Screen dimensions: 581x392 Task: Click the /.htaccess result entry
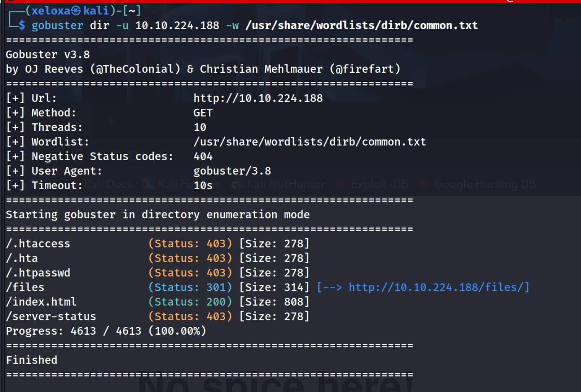pyautogui.click(x=38, y=244)
